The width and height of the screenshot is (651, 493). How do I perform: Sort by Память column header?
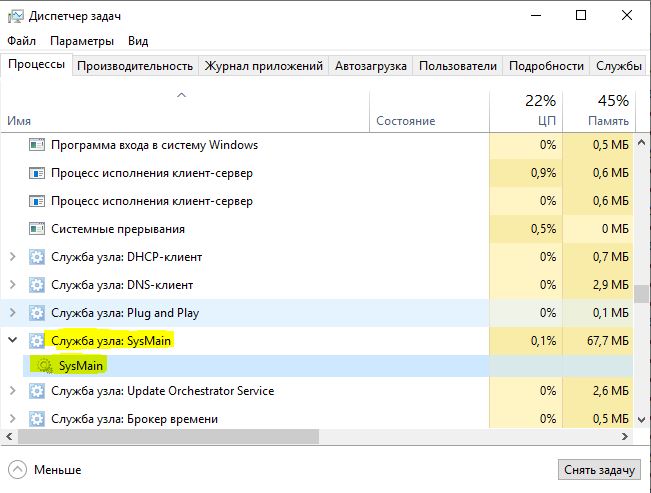[x=599, y=111]
